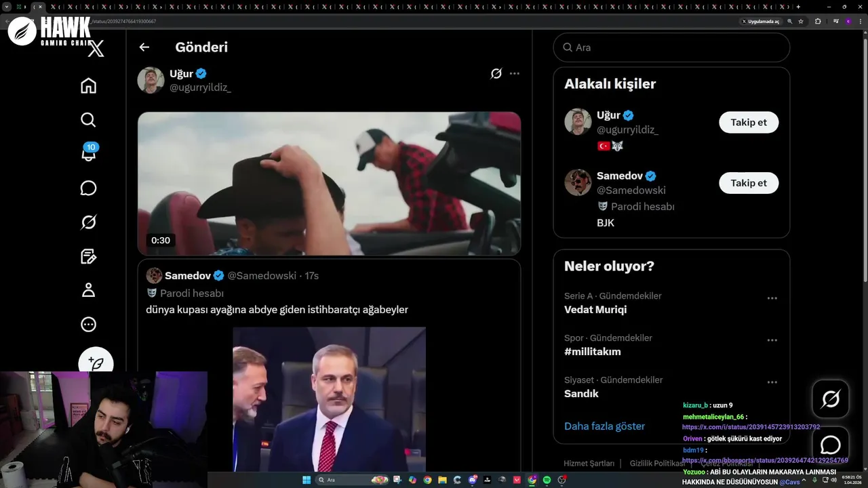Play the 0:30 video in Uğur's post
The height and width of the screenshot is (488, 868).
[330, 183]
